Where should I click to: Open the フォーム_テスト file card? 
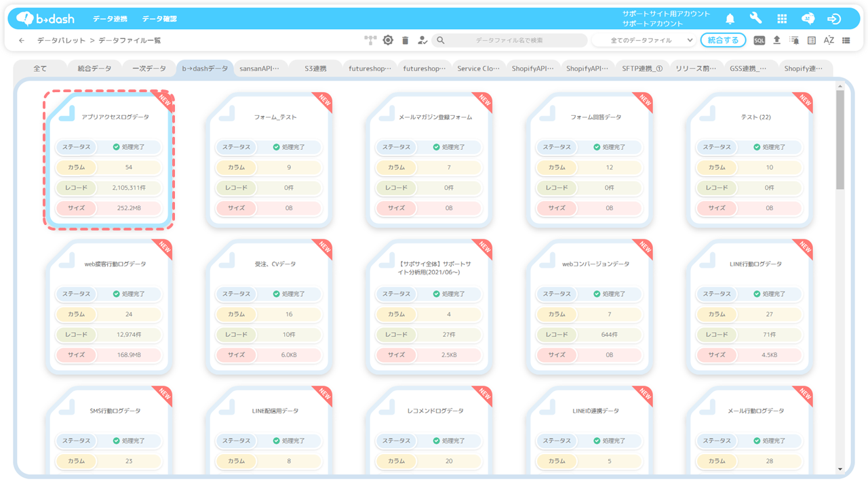pos(269,159)
